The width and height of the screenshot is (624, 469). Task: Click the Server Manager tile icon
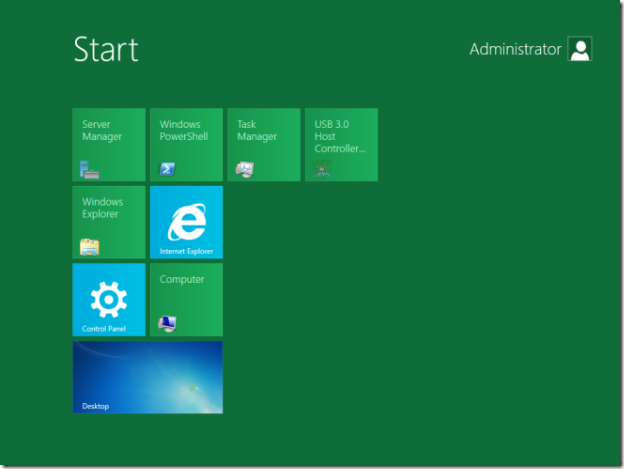[x=91, y=169]
